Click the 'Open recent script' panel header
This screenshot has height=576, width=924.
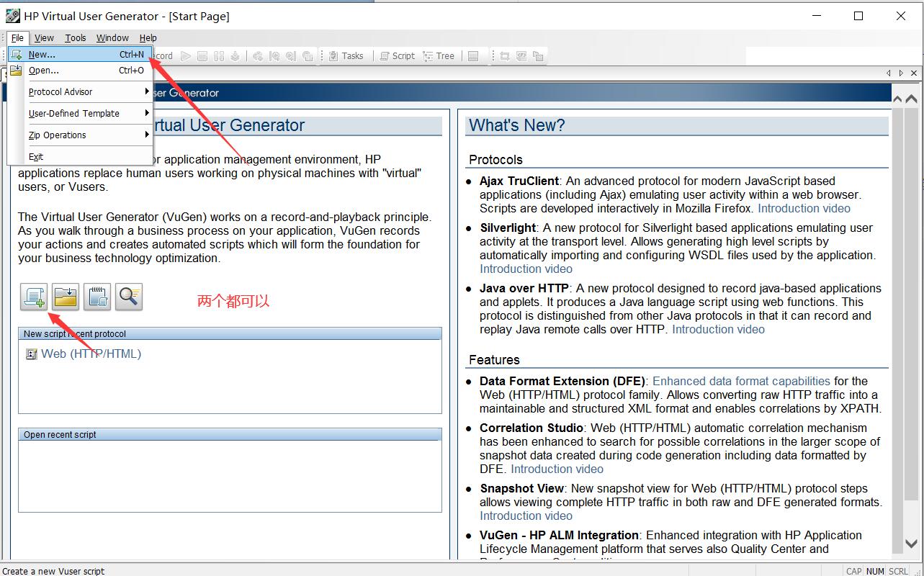tap(230, 435)
